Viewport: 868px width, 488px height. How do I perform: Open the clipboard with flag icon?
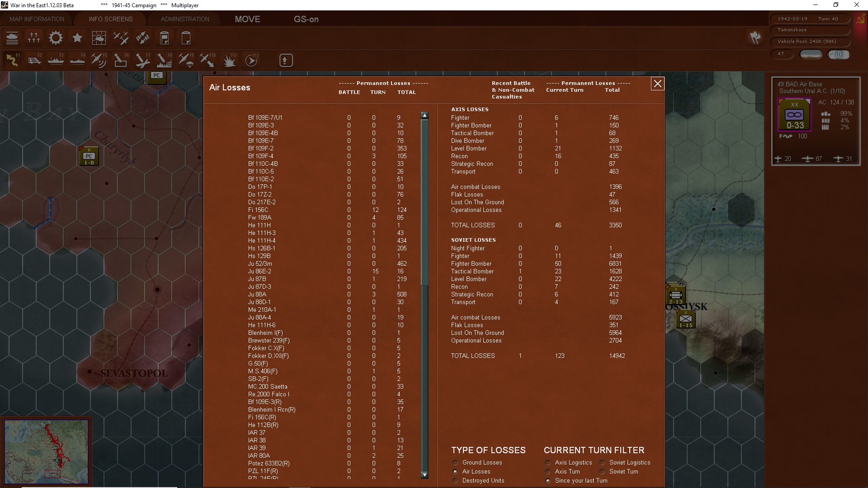tap(164, 38)
